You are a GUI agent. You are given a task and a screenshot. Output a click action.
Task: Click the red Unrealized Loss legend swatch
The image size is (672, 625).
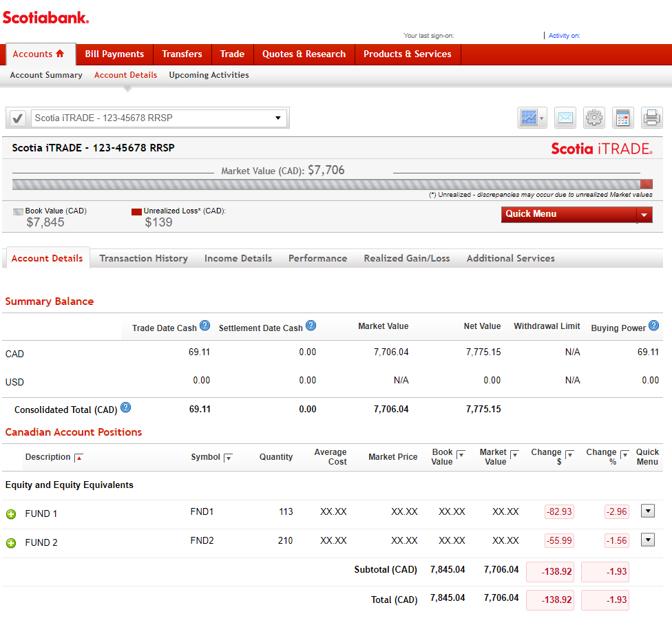(x=136, y=211)
